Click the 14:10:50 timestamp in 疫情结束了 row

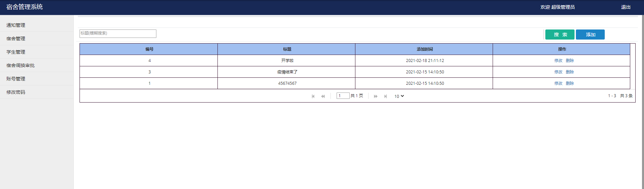point(424,72)
